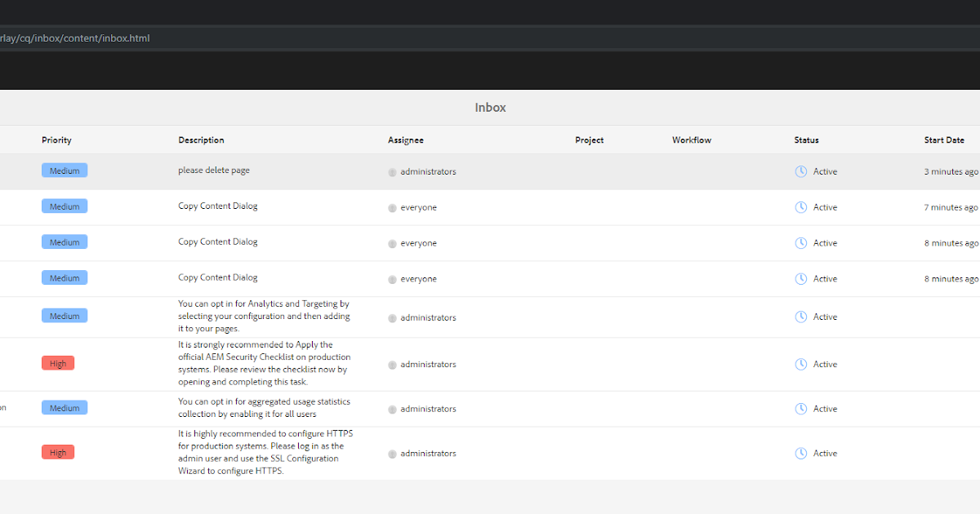The width and height of the screenshot is (980, 514).
Task: Click the administrators group icon on the first row
Action: [392, 171]
